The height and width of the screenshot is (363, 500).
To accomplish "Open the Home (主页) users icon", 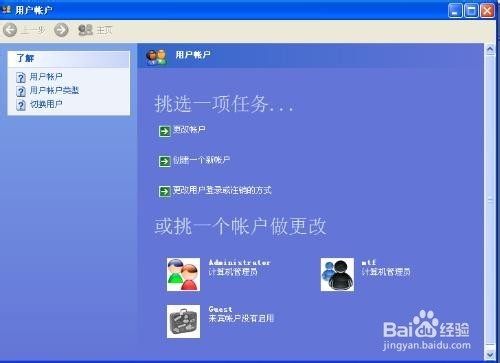I will point(85,30).
